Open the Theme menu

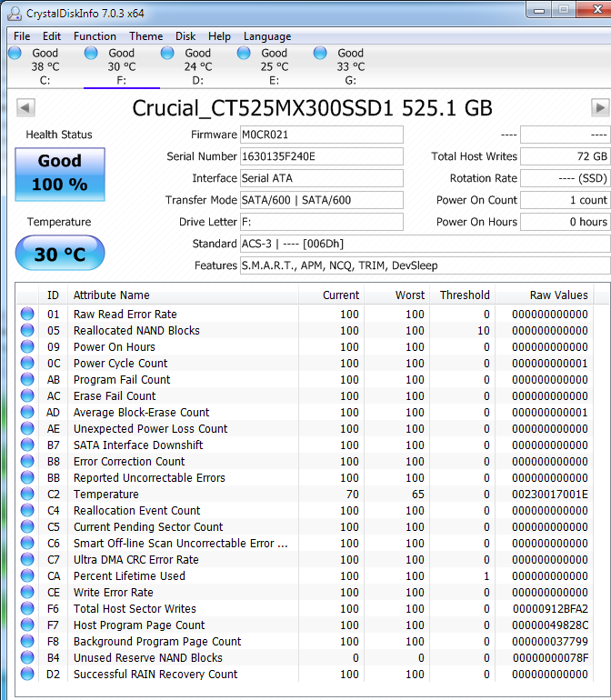(145, 36)
